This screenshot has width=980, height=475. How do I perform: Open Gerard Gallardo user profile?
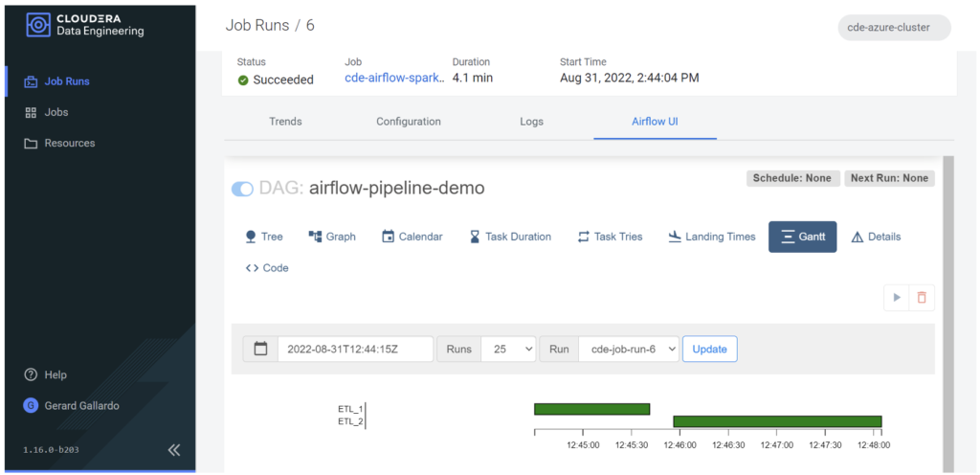pos(71,406)
